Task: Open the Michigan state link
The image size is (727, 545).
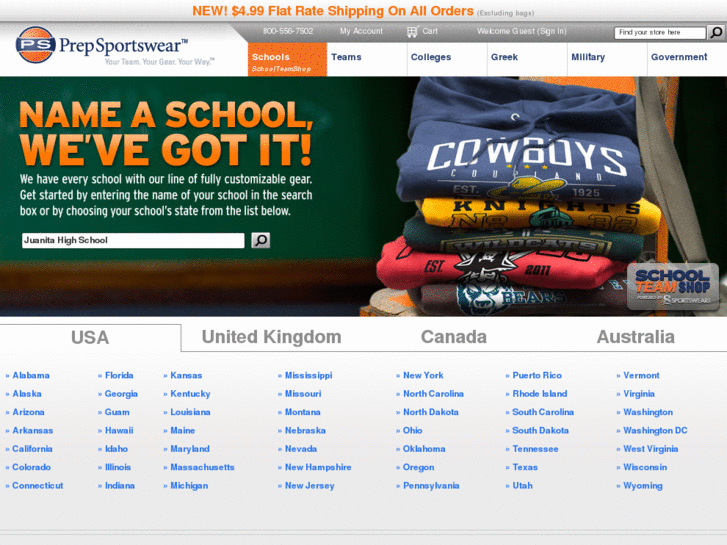Action: click(189, 486)
